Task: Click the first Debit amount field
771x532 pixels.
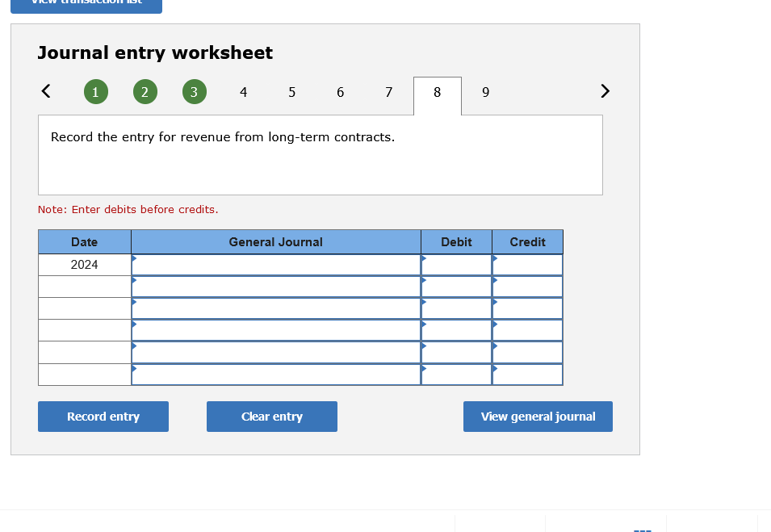Action: [x=456, y=264]
